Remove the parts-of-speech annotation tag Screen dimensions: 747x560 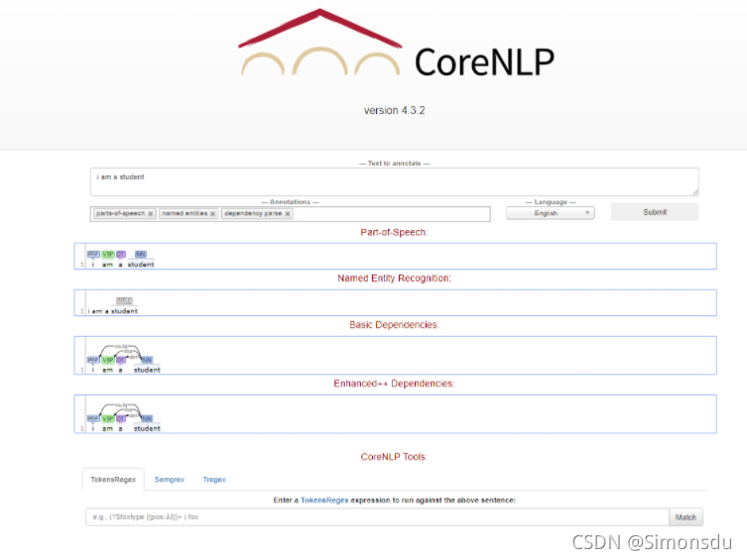(151, 214)
